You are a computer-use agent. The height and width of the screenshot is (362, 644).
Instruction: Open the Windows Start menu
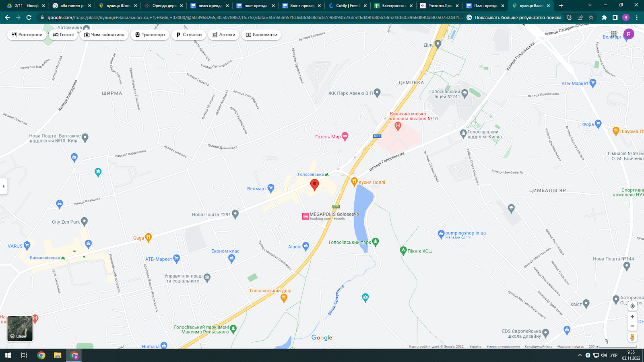click(x=8, y=355)
